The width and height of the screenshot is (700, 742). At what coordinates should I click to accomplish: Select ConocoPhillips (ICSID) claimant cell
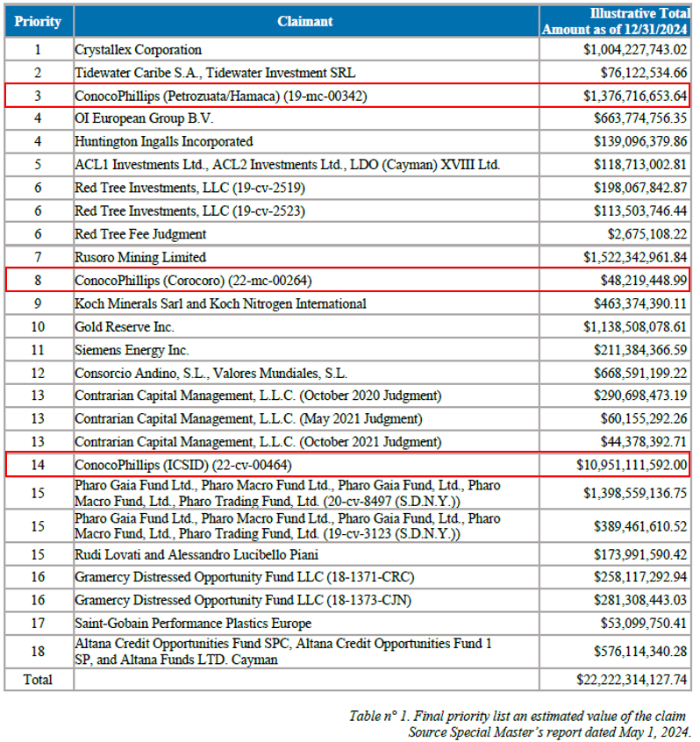coord(306,465)
